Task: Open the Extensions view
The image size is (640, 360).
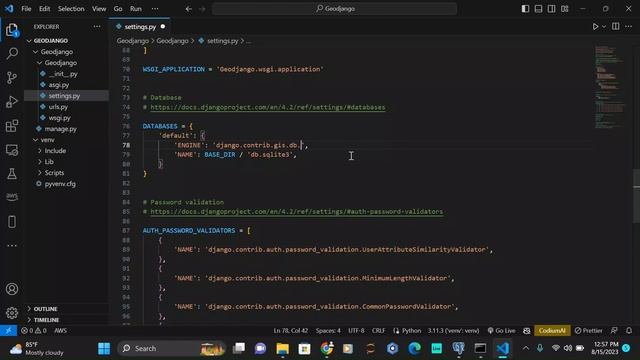Action: pyautogui.click(x=12, y=126)
